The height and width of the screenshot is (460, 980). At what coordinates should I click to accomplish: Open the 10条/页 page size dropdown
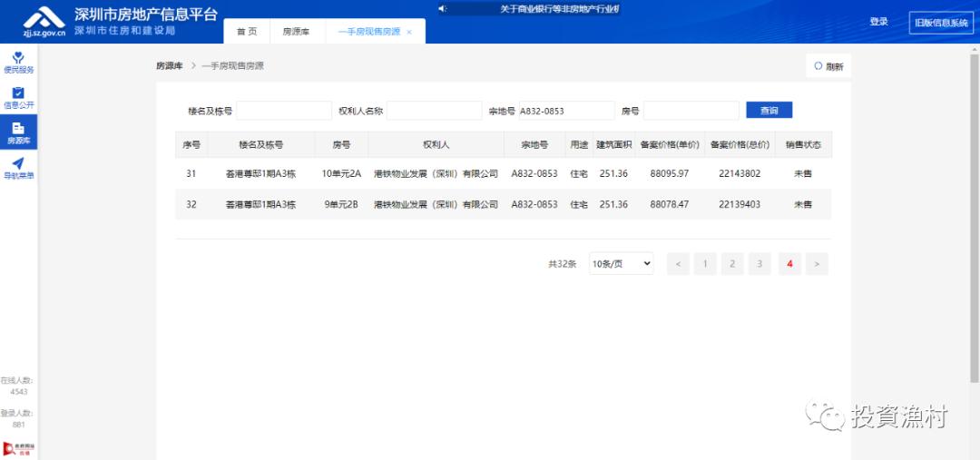[x=622, y=264]
